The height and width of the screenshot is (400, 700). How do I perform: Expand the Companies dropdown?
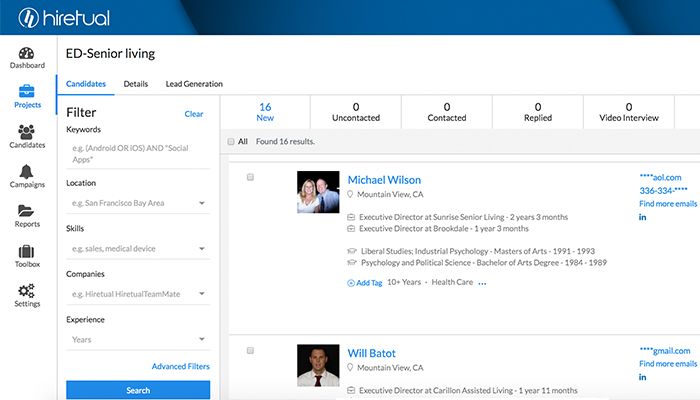pyautogui.click(x=138, y=293)
